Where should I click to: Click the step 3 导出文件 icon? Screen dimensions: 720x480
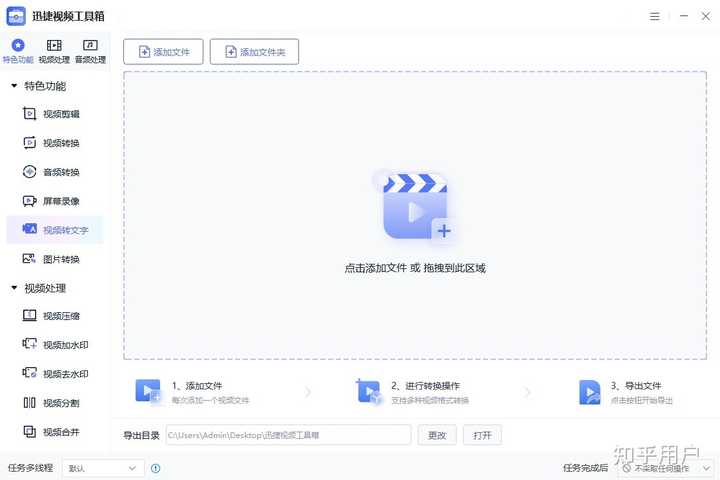tap(590, 392)
